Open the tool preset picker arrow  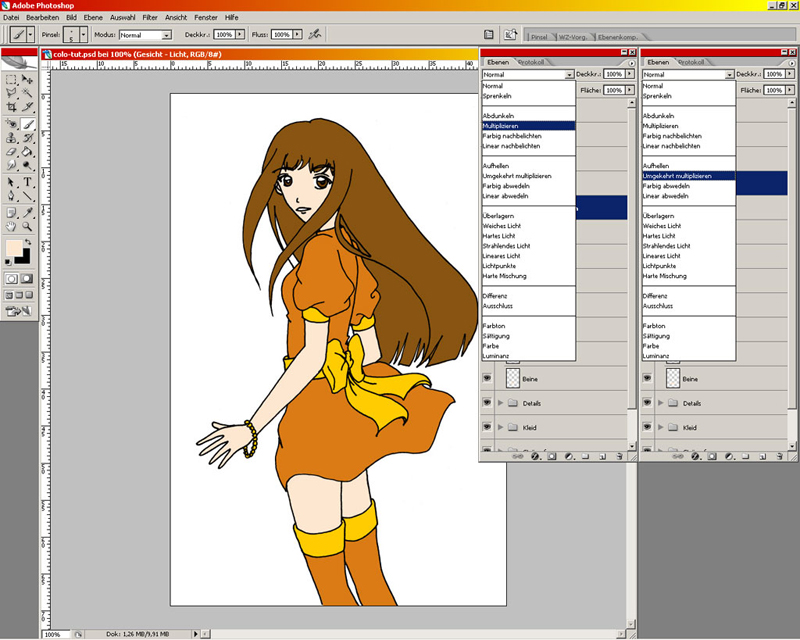(x=31, y=35)
